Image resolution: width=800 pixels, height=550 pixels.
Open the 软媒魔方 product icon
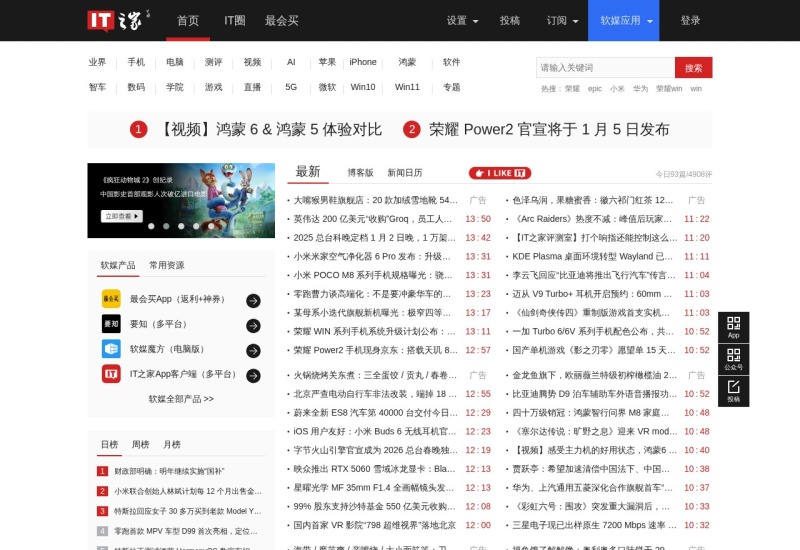[111, 348]
